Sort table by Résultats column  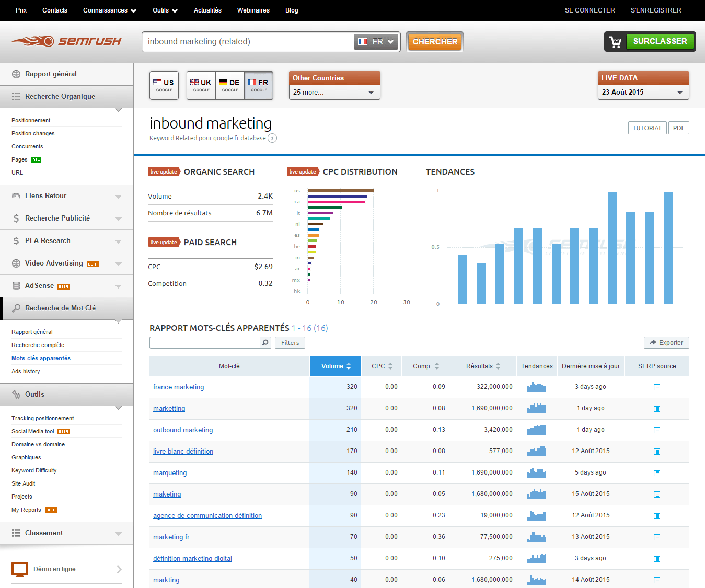tap(483, 366)
